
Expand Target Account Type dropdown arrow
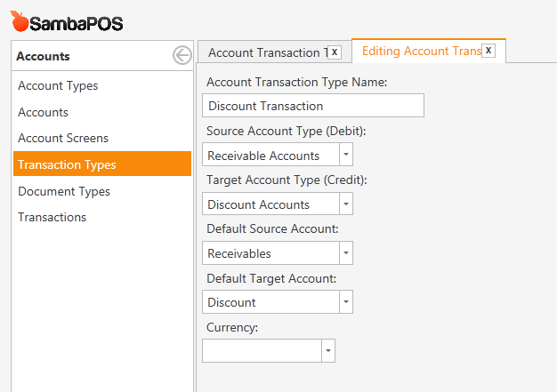pyautogui.click(x=345, y=204)
